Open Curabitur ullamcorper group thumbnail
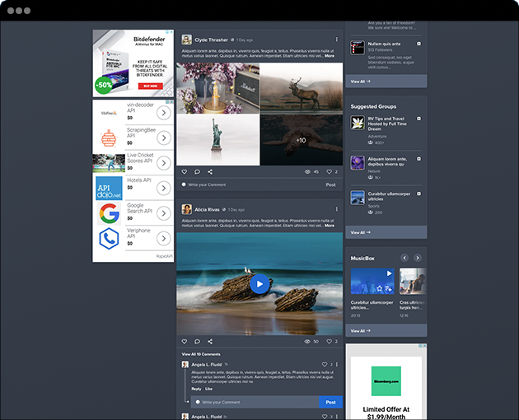 (358, 198)
